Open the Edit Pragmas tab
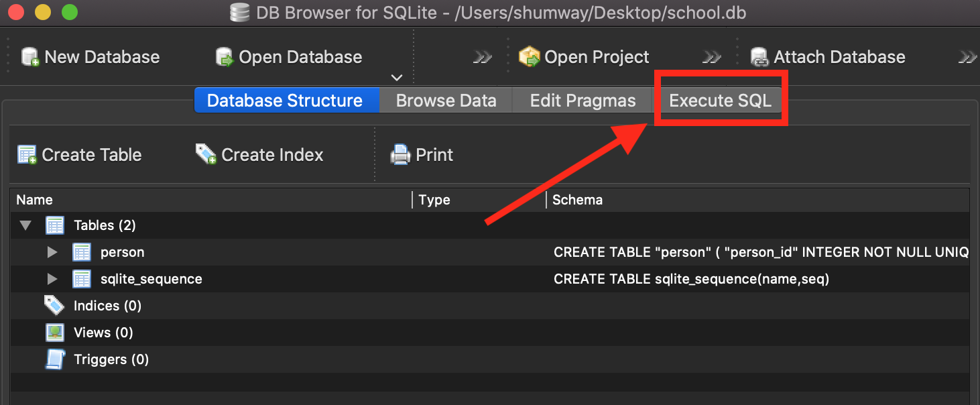The image size is (980, 405). [583, 101]
